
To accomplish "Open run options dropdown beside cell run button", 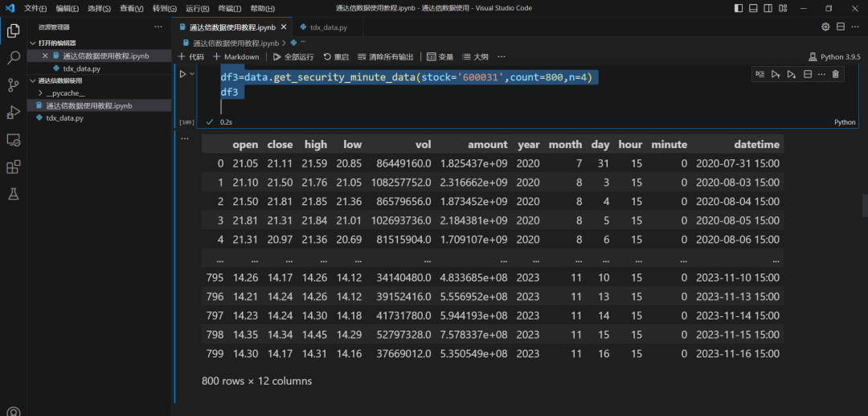I will (192, 74).
